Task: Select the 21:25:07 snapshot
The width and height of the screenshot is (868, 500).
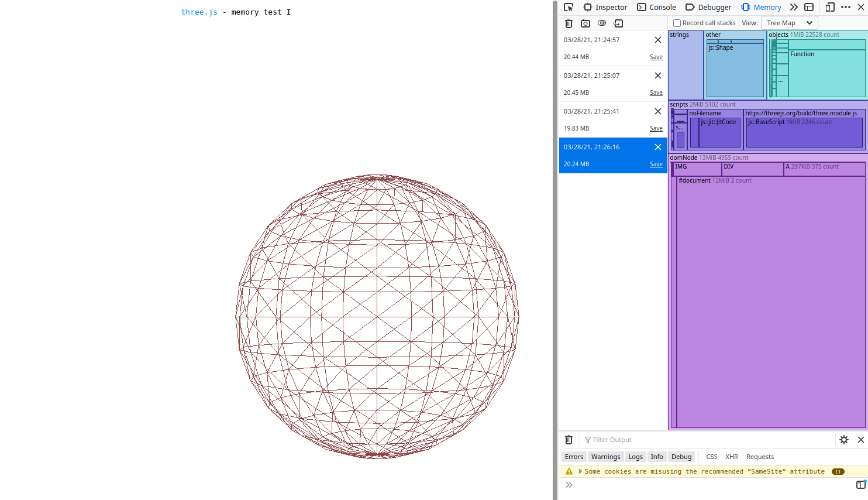Action: pos(613,84)
